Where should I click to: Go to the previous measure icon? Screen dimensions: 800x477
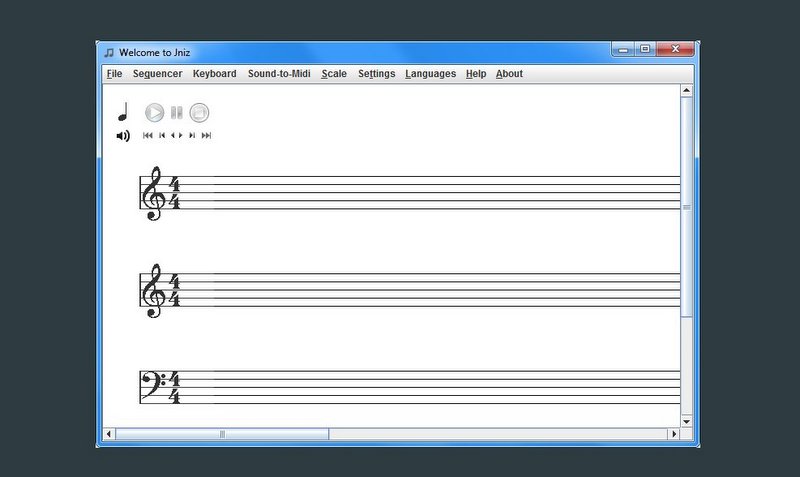click(x=162, y=135)
